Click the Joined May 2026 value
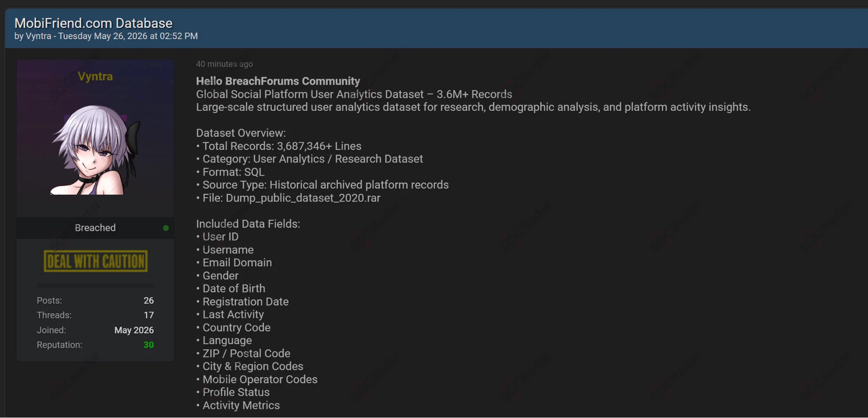 (x=134, y=330)
